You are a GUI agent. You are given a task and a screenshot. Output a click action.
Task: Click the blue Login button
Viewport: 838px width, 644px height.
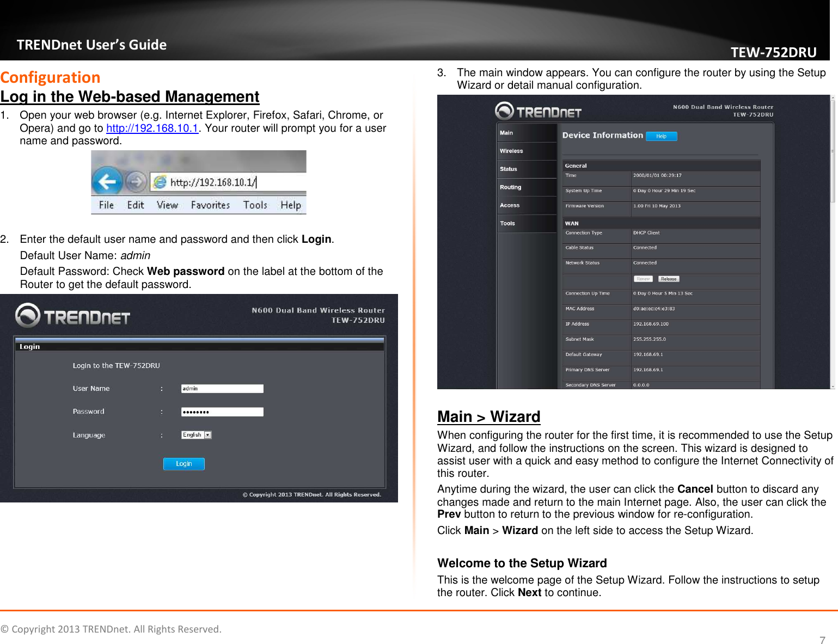tap(184, 464)
